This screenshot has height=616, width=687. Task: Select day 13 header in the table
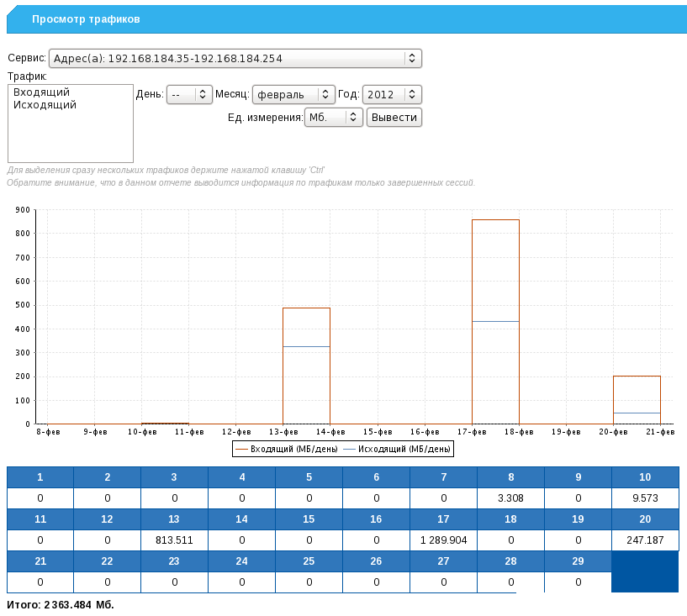174,519
